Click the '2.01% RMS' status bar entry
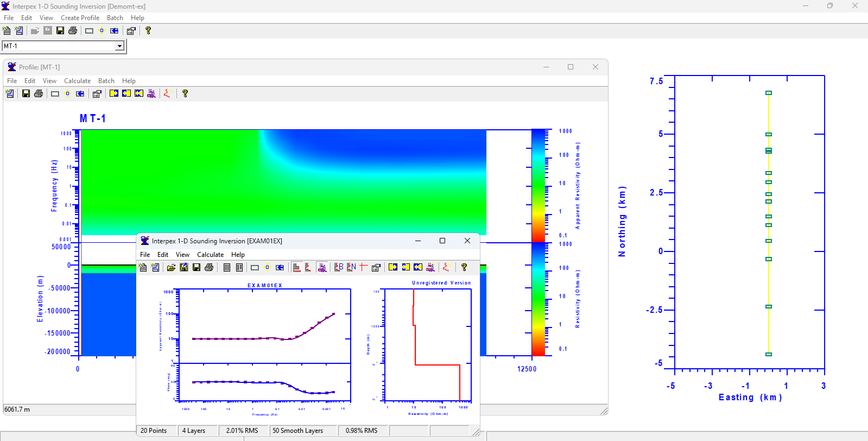The image size is (868, 441). point(242,431)
